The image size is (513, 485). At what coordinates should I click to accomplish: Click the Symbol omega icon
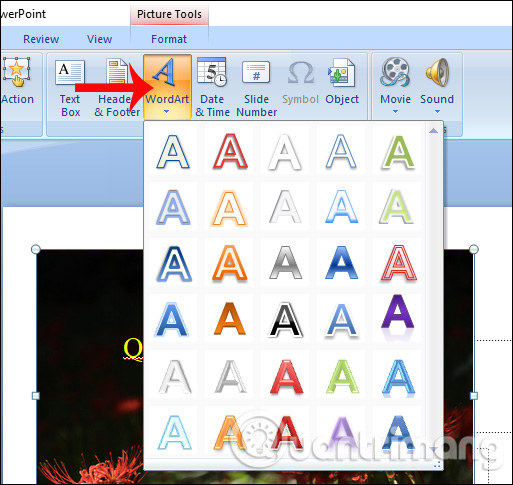tap(300, 73)
